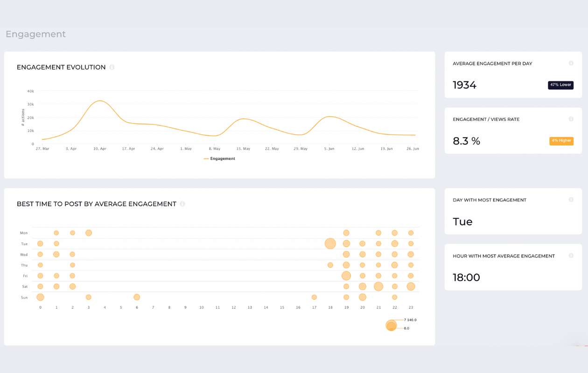This screenshot has width=588, height=373.
Task: Select the Saturday bubble at hour 21
Action: 378,286
